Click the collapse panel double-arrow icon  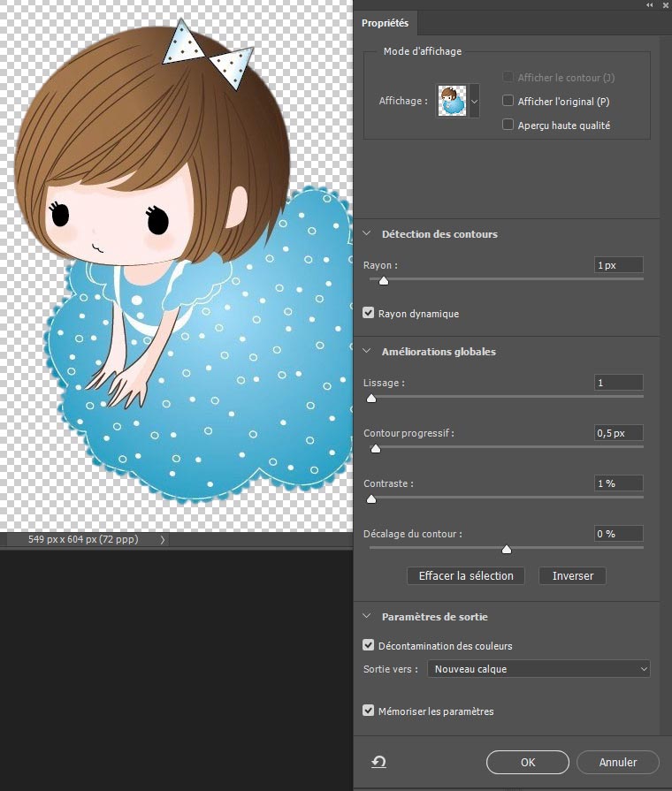[650, 5]
